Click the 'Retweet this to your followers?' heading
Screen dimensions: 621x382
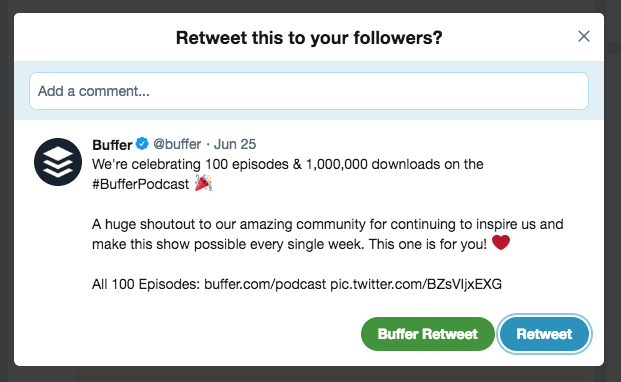point(309,38)
